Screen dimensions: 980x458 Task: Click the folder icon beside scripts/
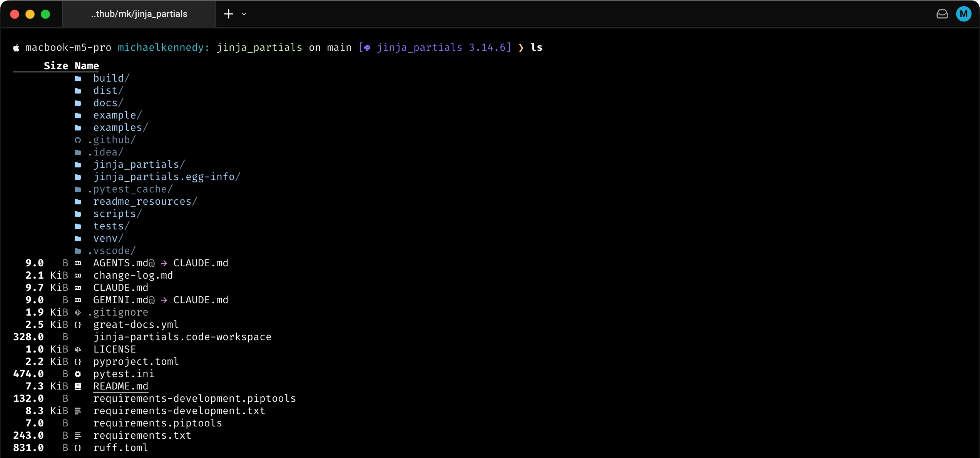click(78, 214)
